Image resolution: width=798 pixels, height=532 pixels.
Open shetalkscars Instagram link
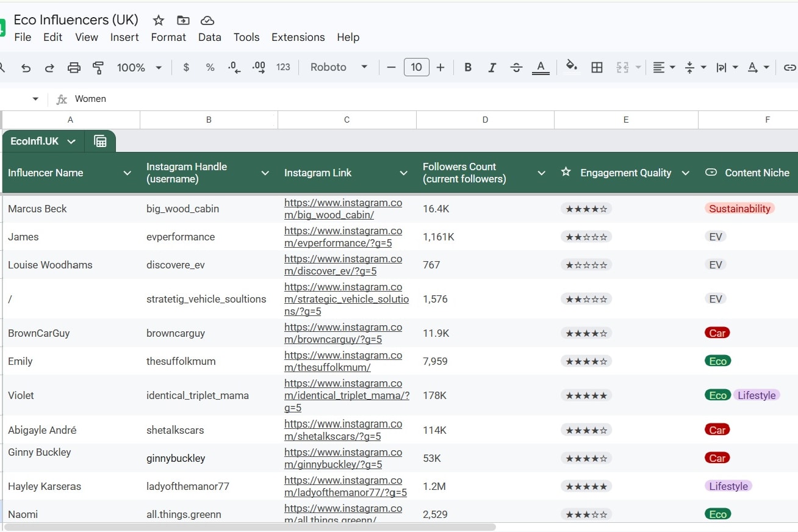pyautogui.click(x=343, y=430)
